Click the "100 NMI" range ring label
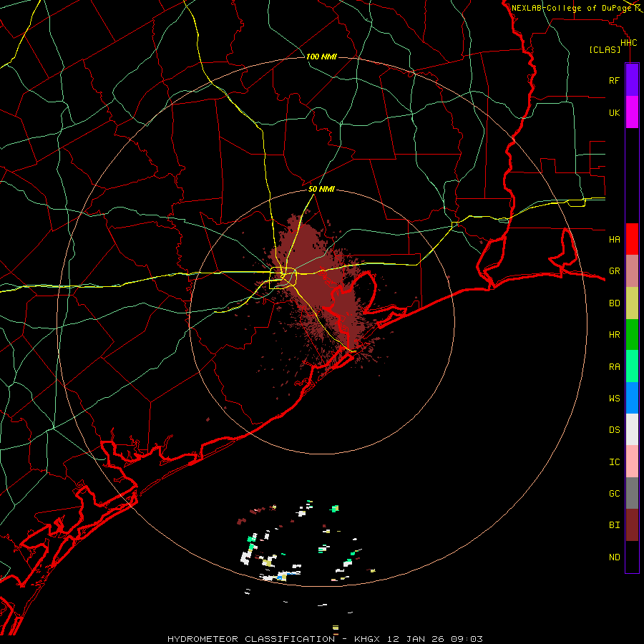This screenshot has height=644, width=644. click(x=321, y=57)
